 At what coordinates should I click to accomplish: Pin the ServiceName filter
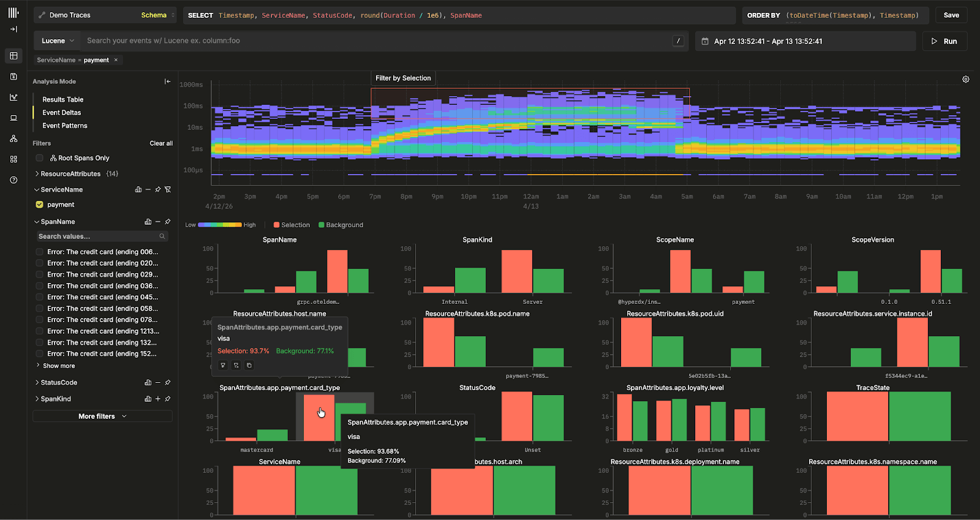(158, 190)
